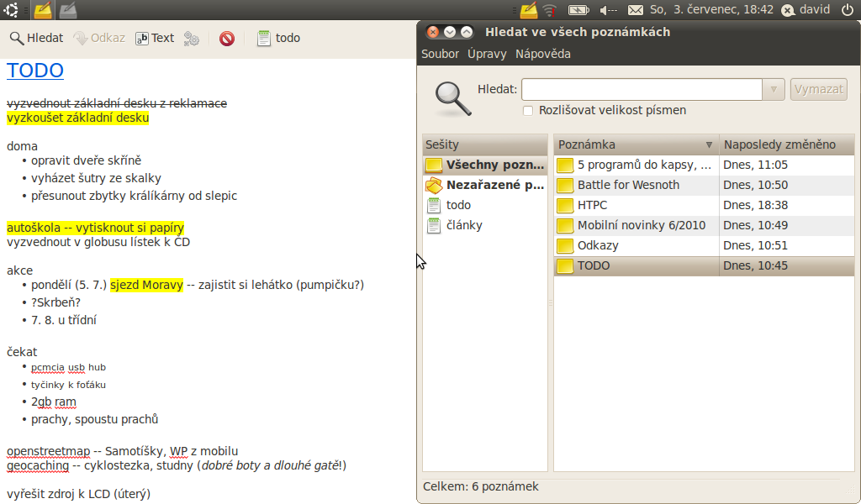Select the HTPC note row

(704, 205)
